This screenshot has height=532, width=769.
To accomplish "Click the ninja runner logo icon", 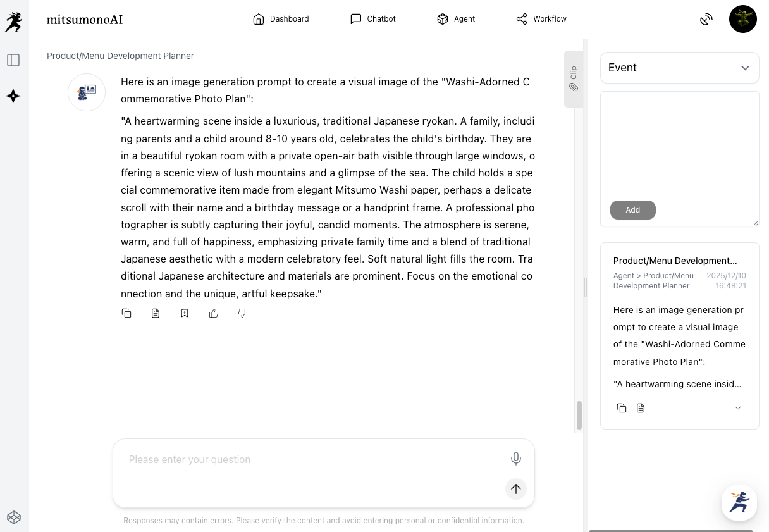I will click(13, 22).
